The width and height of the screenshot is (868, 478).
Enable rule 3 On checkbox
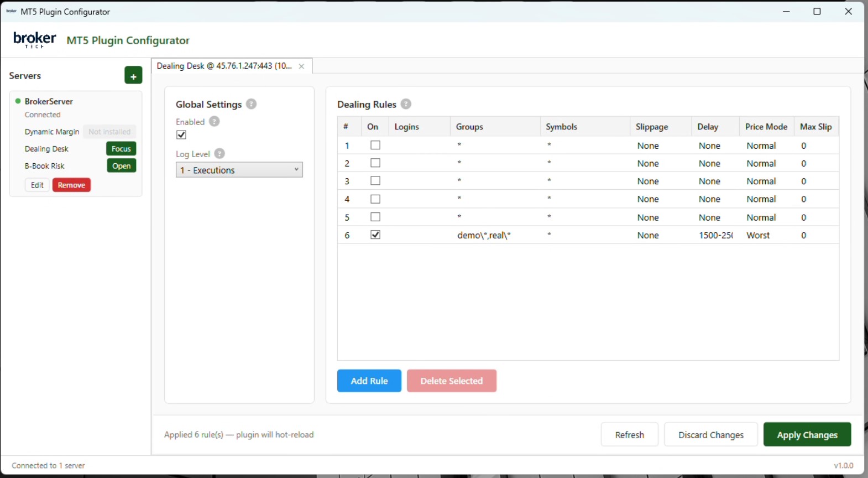point(375,181)
